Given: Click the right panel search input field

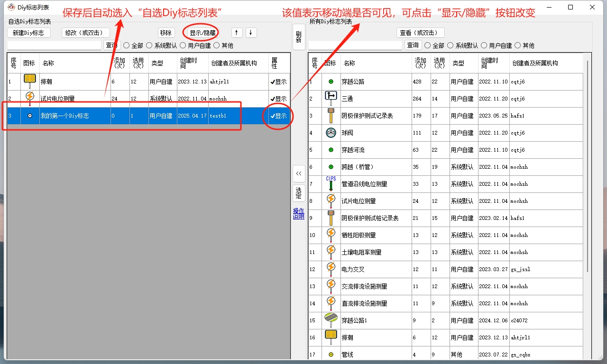Looking at the screenshot, I should (355, 45).
